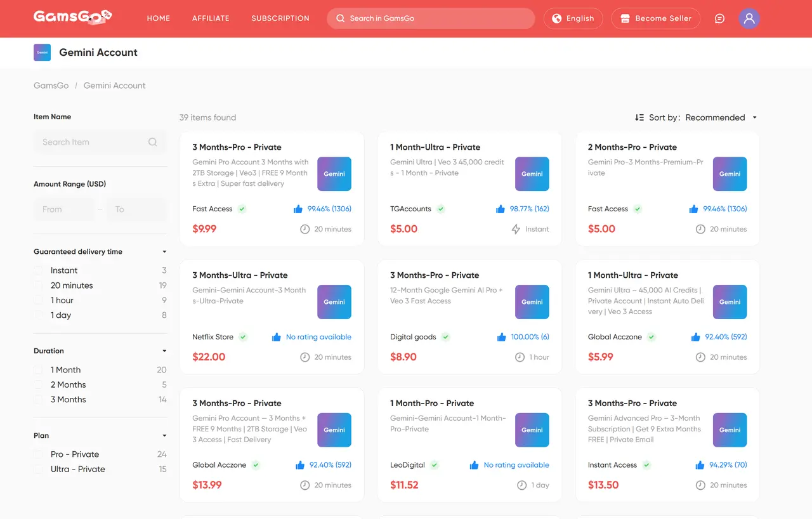This screenshot has height=519, width=812.
Task: Open the chat messages icon
Action: (719, 18)
